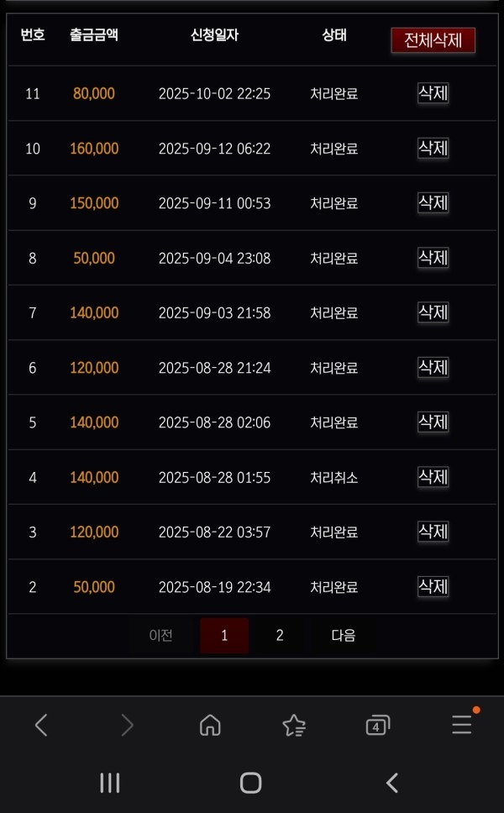Tap the browser back arrow icon
504x813 pixels.
point(41,725)
